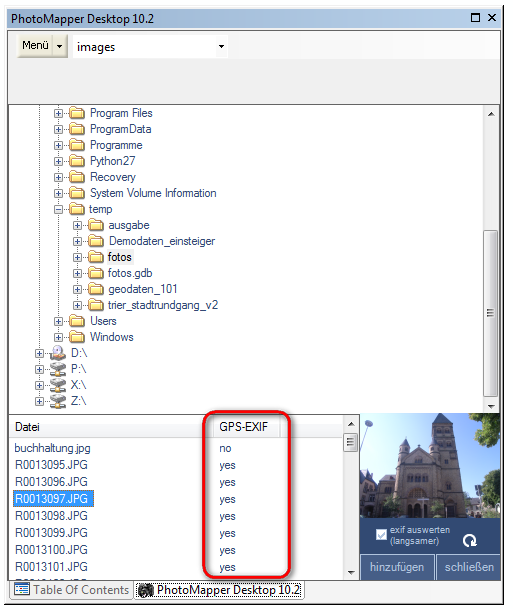This screenshot has height=609, width=513.
Task: Click the Python27 folder icon
Action: coord(77,161)
